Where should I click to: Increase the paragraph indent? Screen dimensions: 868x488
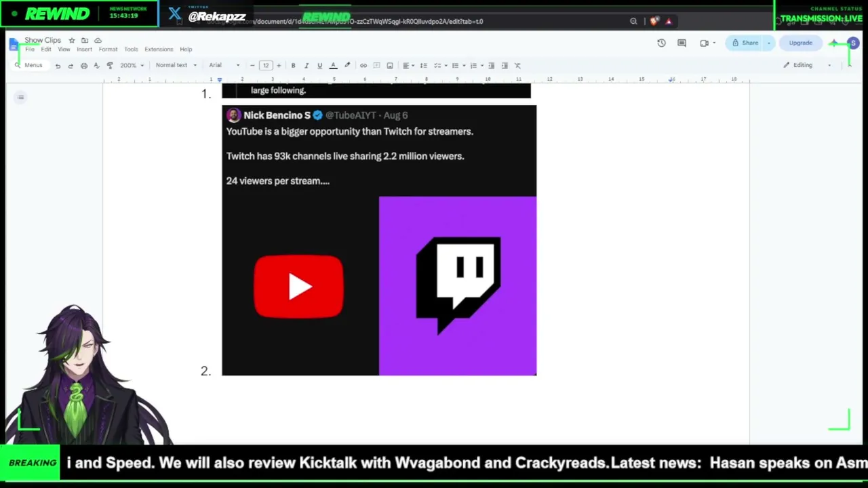coord(505,66)
